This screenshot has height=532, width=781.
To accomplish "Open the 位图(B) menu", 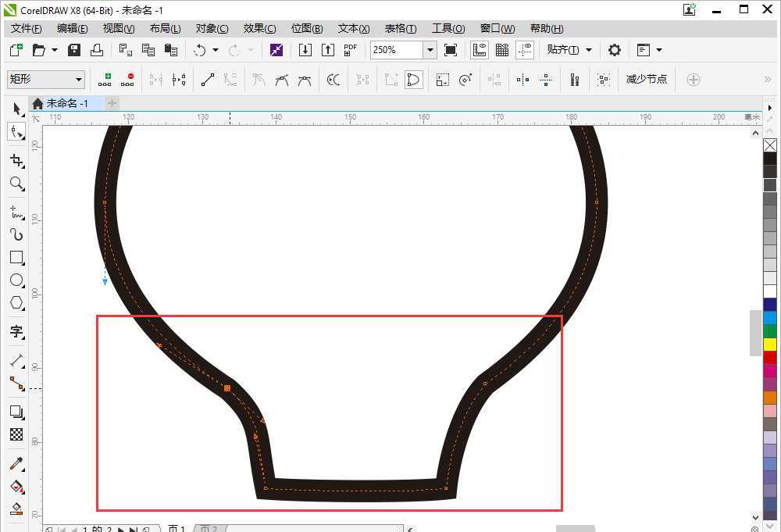I will [306, 28].
